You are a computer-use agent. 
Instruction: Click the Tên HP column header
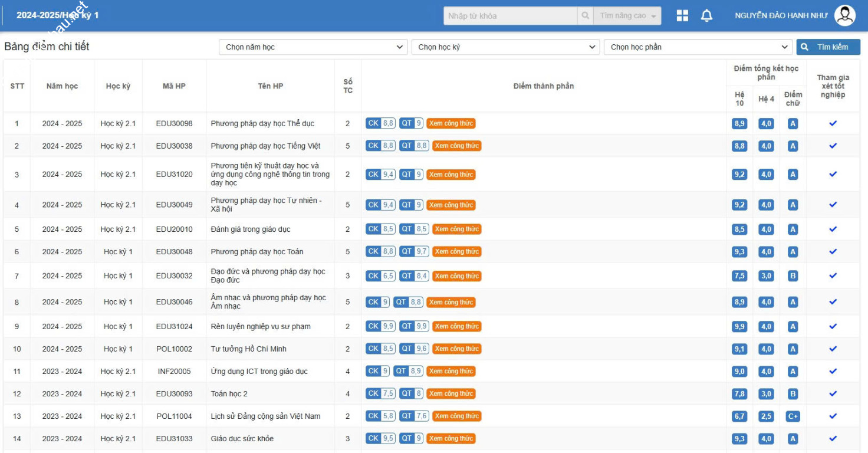271,86
